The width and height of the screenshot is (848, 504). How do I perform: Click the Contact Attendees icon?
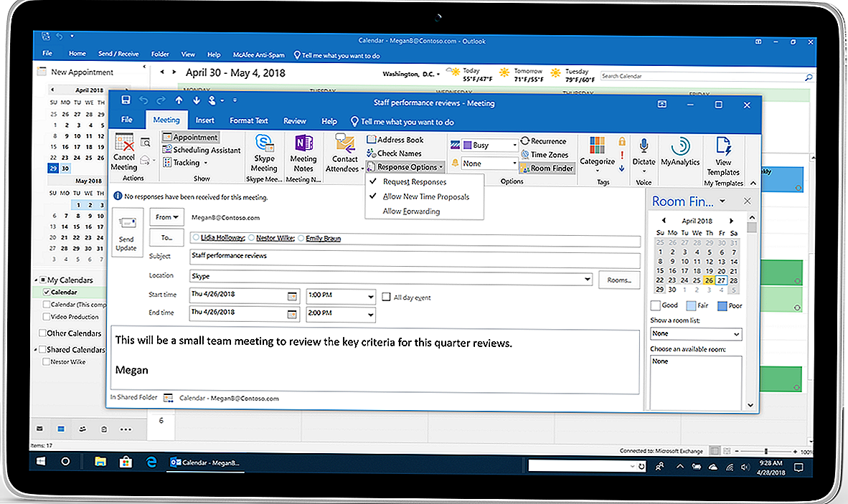coord(344,143)
